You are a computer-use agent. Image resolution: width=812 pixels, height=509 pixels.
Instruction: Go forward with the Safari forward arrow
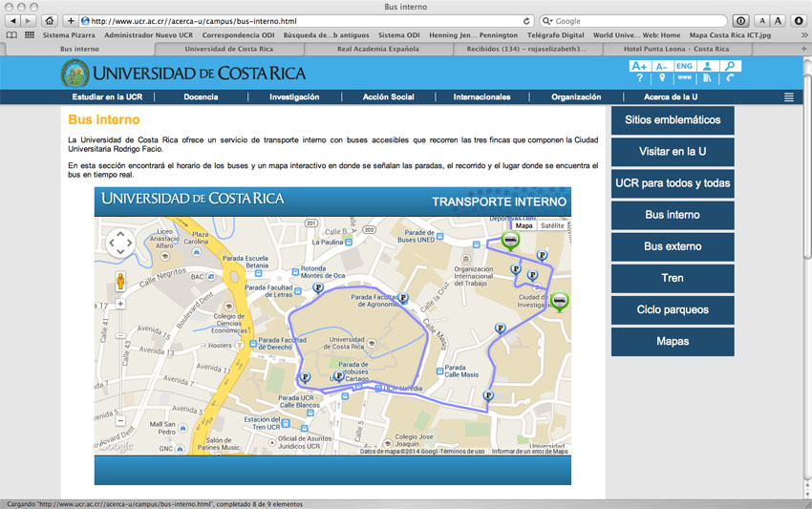tap(28, 21)
